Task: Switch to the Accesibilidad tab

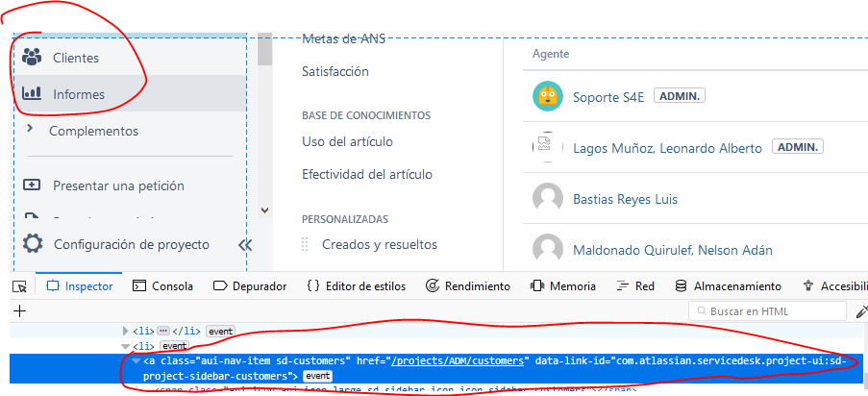Action: tap(834, 286)
